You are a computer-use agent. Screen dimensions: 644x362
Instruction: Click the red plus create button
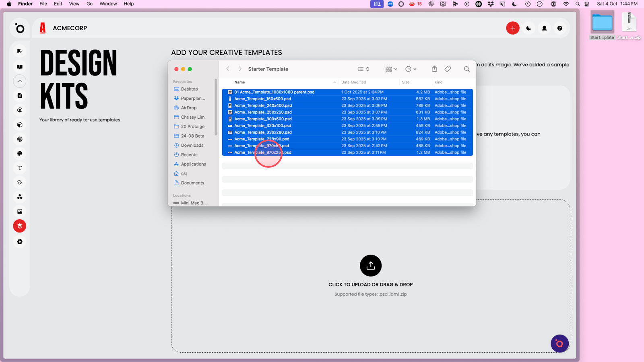coord(513,28)
